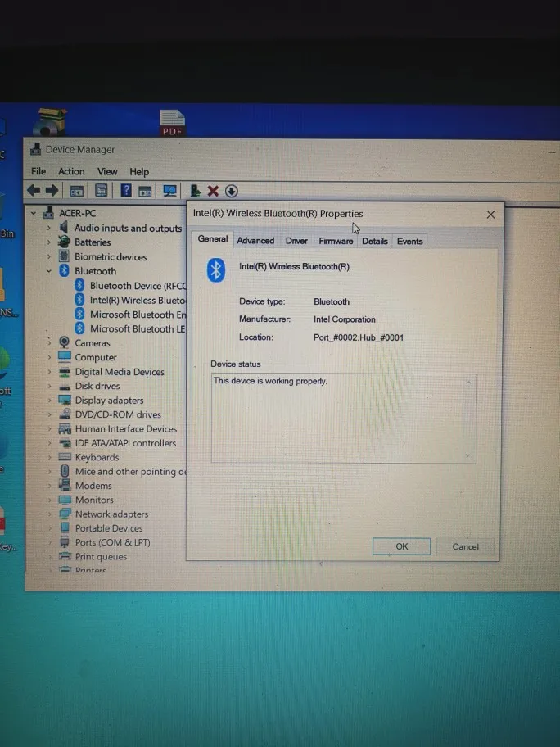Click the Device Manager title bar icon
Image resolution: width=560 pixels, height=747 pixels.
pos(35,150)
